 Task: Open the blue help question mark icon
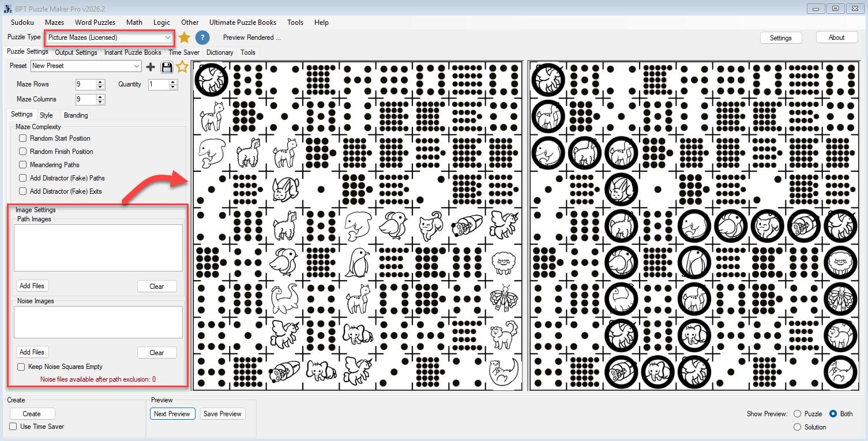tap(202, 37)
